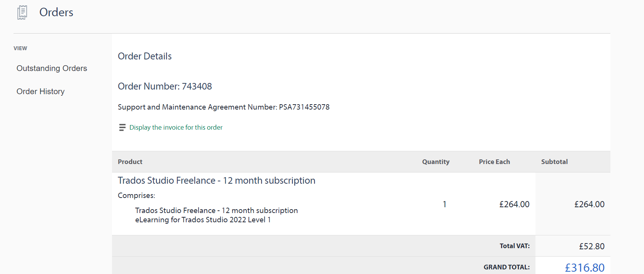Click the VIEW sidebar label
The height and width of the screenshot is (274, 644).
tap(20, 48)
